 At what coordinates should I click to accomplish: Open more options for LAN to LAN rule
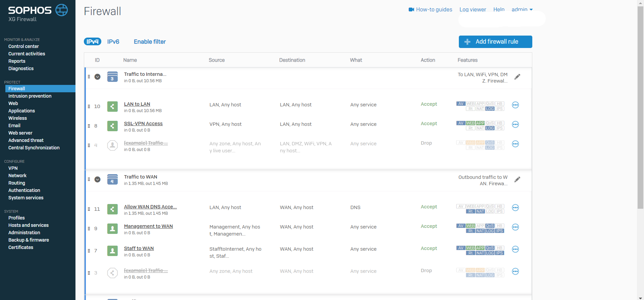click(x=515, y=105)
